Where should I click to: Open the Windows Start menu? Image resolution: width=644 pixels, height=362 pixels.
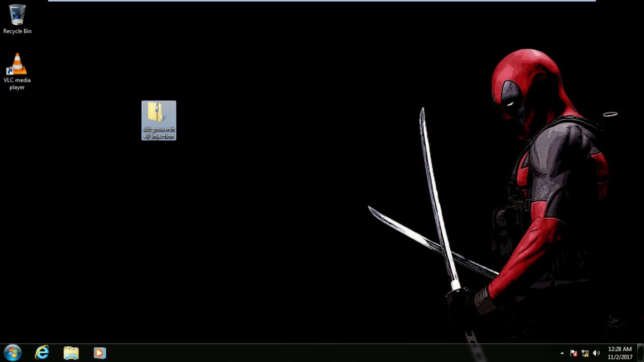click(x=13, y=352)
